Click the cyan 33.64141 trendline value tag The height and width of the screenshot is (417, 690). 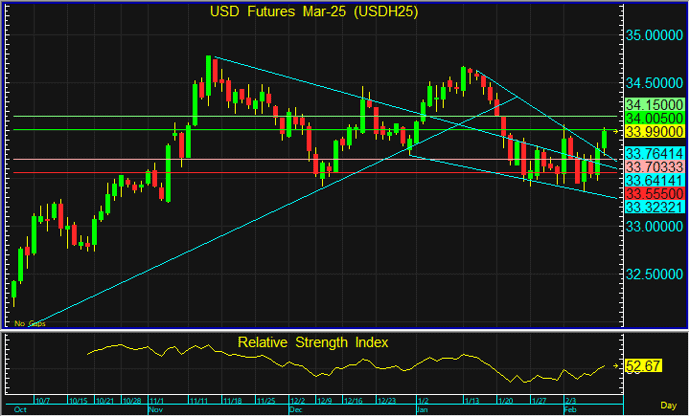coord(654,180)
